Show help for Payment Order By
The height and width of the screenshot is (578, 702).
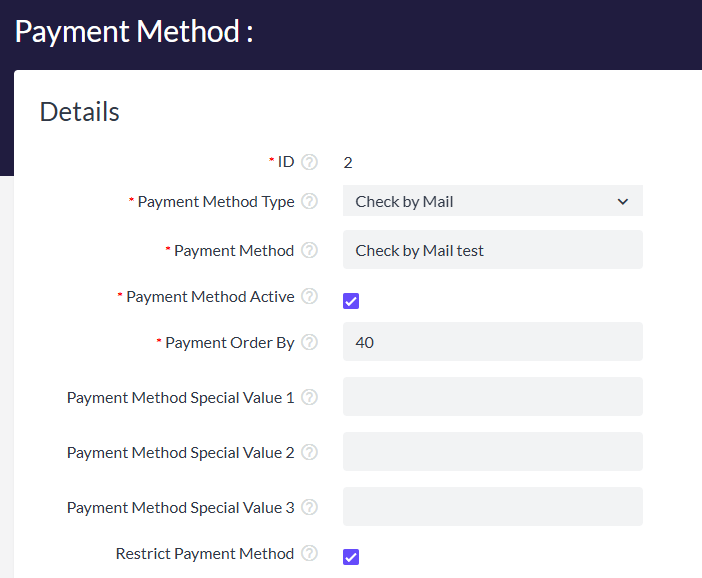point(309,343)
